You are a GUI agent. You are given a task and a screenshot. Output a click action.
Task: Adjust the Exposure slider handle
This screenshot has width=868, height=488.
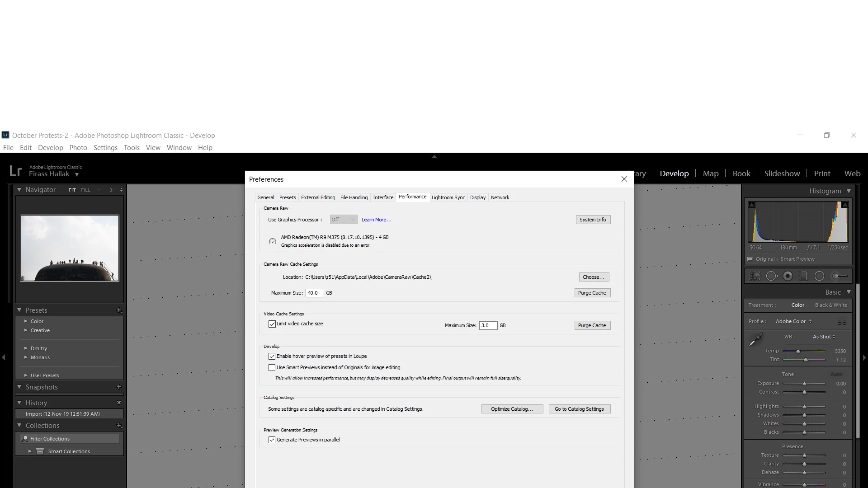pos(804,384)
